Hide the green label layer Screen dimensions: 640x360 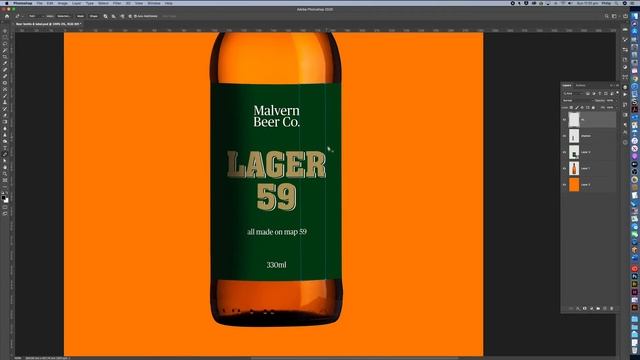click(564, 152)
